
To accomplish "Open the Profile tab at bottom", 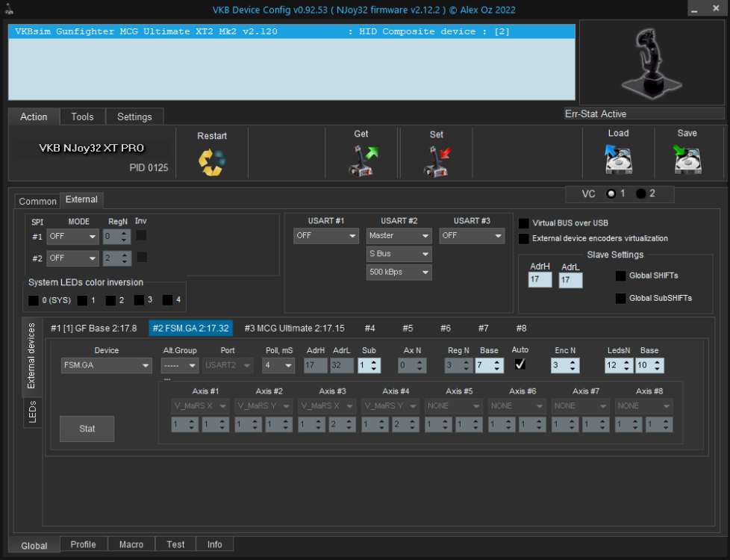I will [83, 544].
